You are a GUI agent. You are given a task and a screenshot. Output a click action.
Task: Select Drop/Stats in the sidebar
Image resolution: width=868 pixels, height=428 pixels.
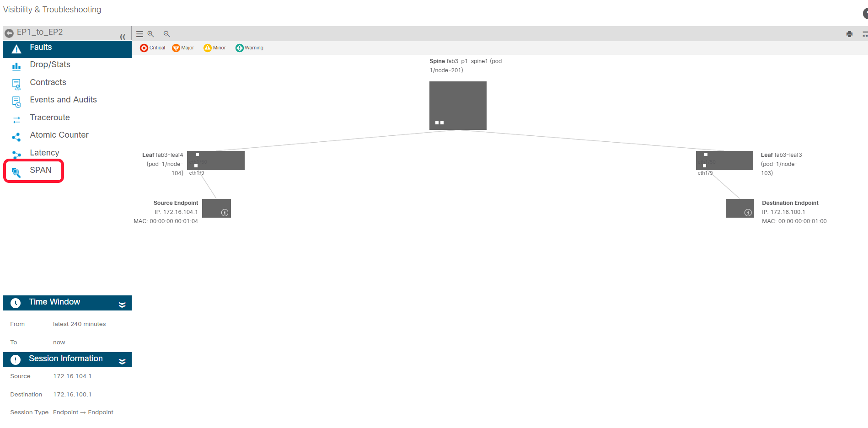pyautogui.click(x=50, y=65)
